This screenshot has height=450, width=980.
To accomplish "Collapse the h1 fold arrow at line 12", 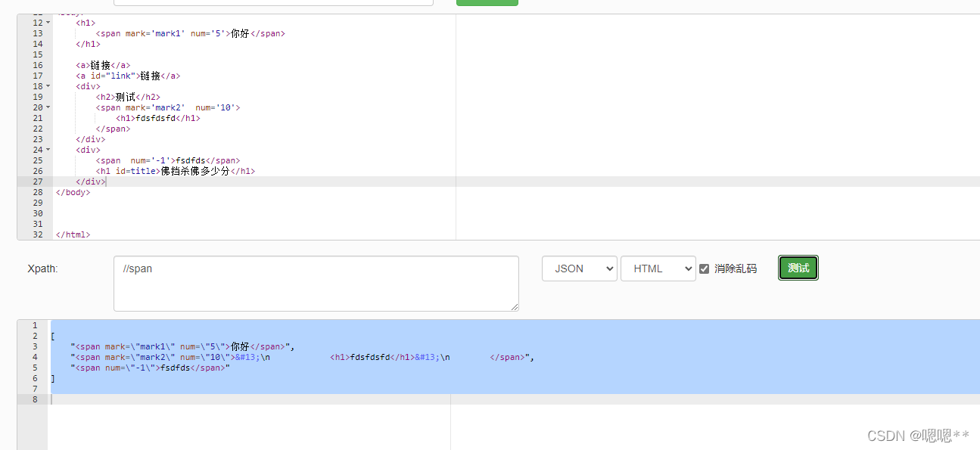I will click(x=48, y=23).
